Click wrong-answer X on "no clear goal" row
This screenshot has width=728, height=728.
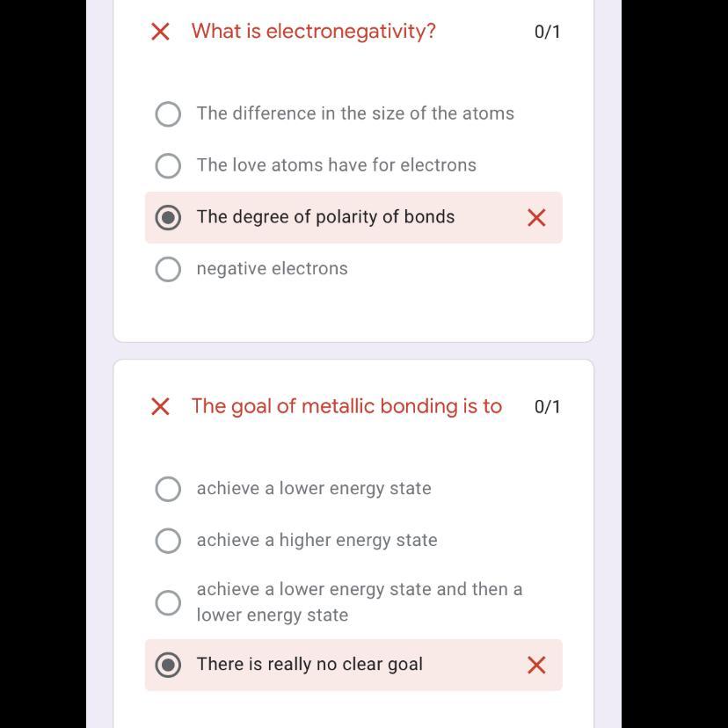536,665
